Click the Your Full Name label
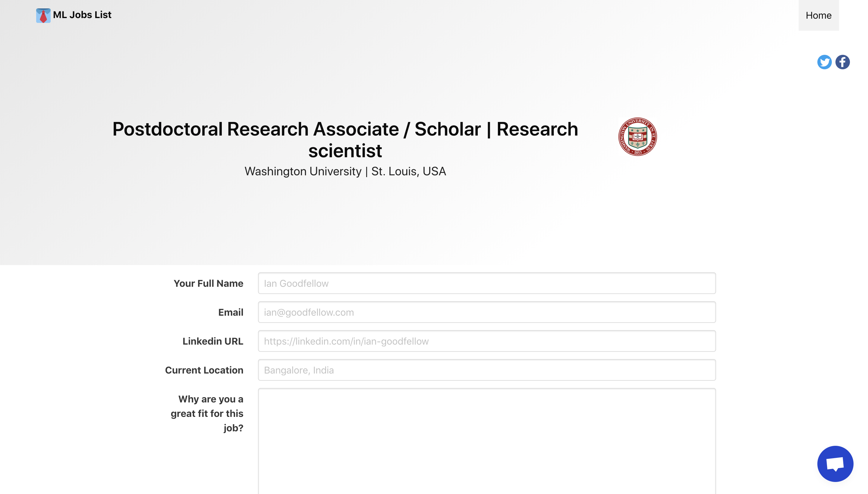 pyautogui.click(x=209, y=283)
